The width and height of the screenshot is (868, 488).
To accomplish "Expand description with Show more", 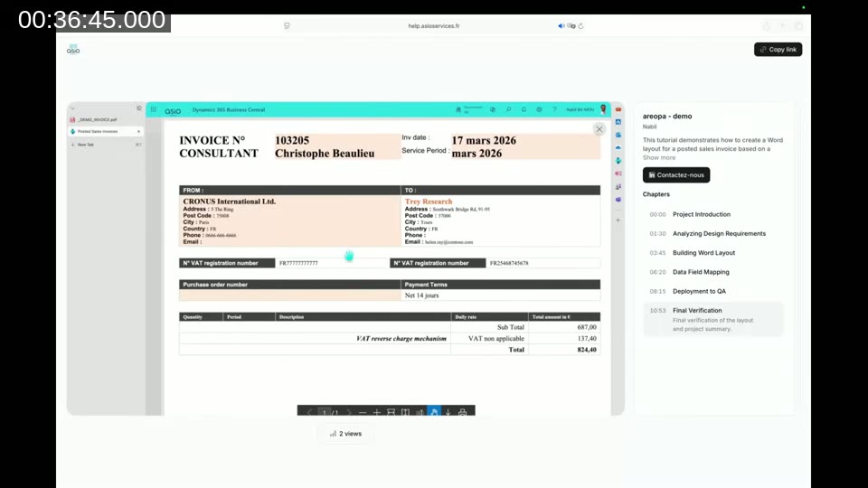I will tap(659, 157).
